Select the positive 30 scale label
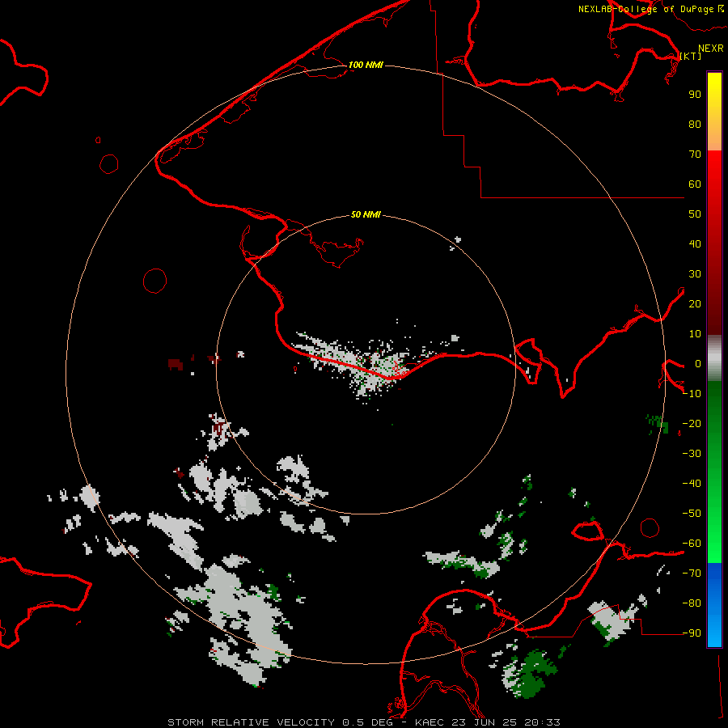The image size is (728, 728). click(x=695, y=274)
